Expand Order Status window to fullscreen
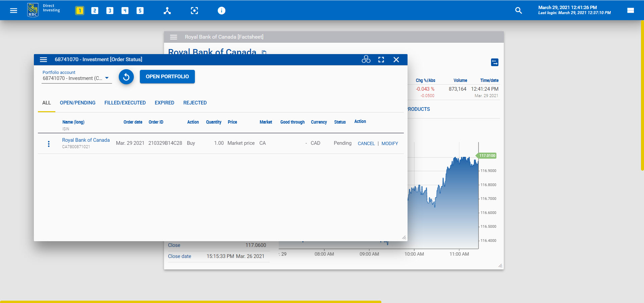Screen dimensions: 644x303 (381, 59)
